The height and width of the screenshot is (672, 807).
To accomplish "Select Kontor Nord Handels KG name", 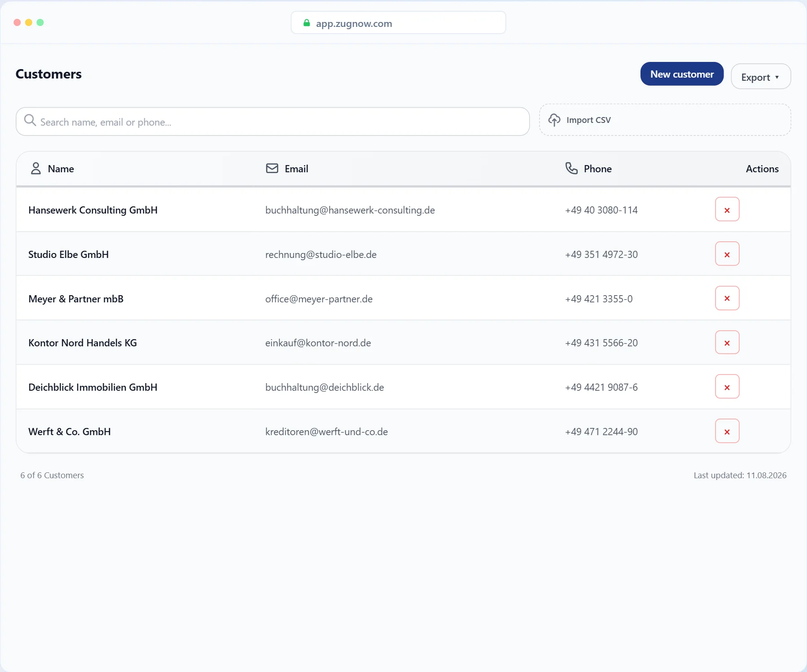I will (x=83, y=343).
